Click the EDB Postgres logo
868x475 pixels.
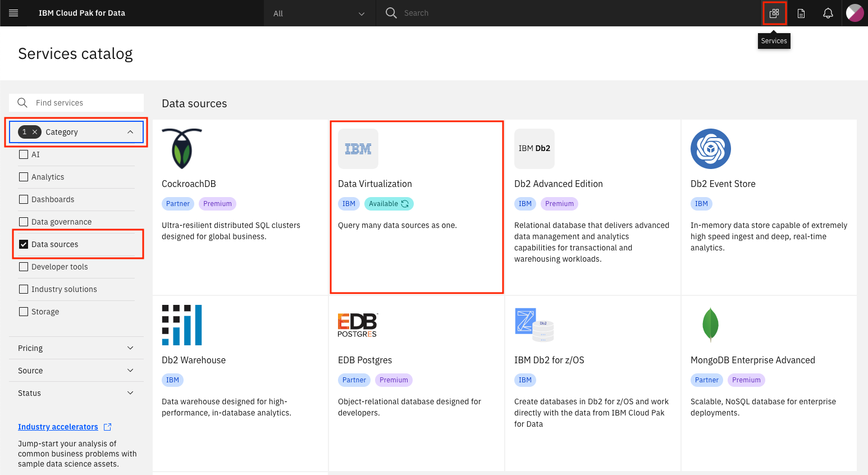(x=358, y=325)
